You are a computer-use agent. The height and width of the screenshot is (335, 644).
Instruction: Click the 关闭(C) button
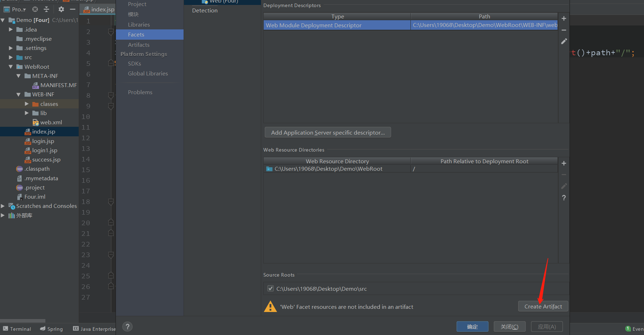(509, 327)
